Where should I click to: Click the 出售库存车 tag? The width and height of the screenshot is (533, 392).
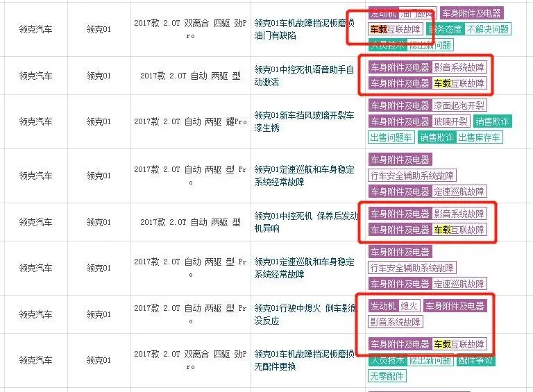479,137
